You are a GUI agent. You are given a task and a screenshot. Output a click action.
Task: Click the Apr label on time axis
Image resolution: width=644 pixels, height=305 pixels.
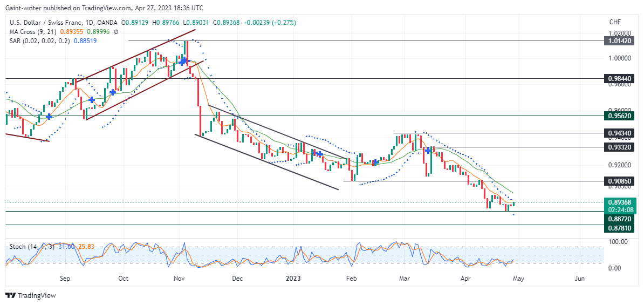[x=465, y=279]
